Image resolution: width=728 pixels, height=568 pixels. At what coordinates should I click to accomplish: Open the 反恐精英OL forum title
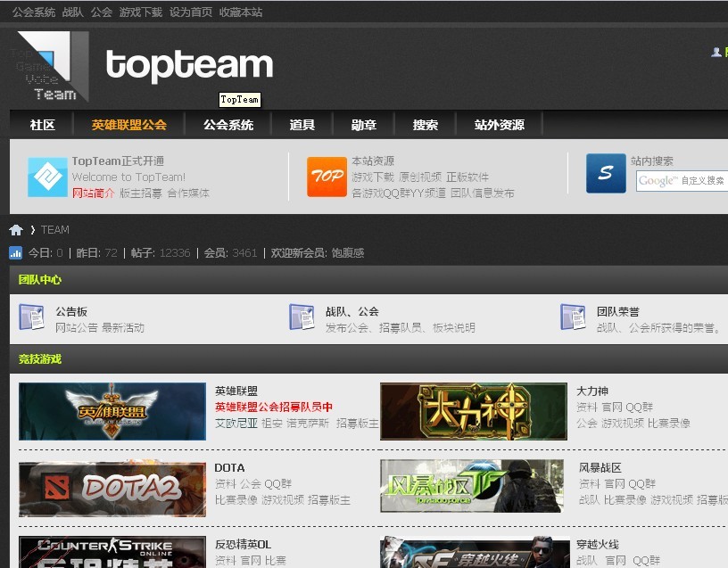tap(244, 544)
